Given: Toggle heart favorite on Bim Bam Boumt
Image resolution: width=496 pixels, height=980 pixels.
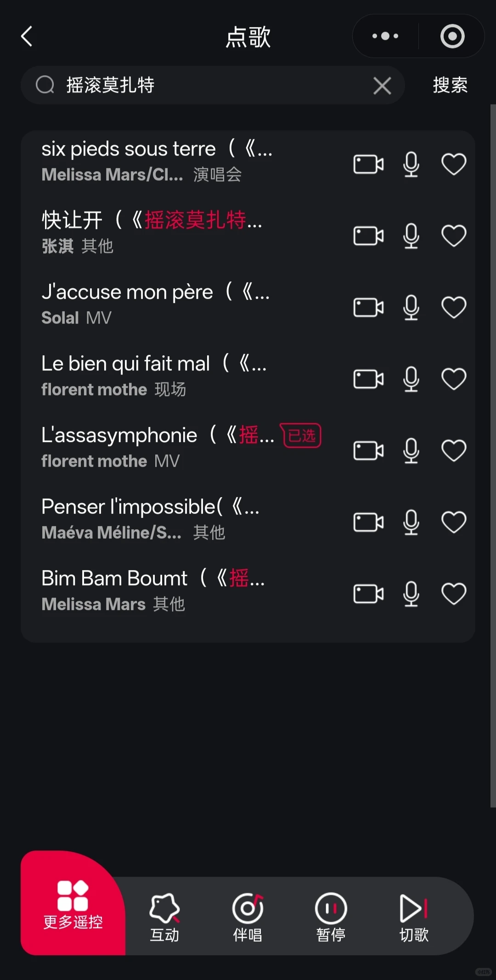Looking at the screenshot, I should (x=454, y=594).
